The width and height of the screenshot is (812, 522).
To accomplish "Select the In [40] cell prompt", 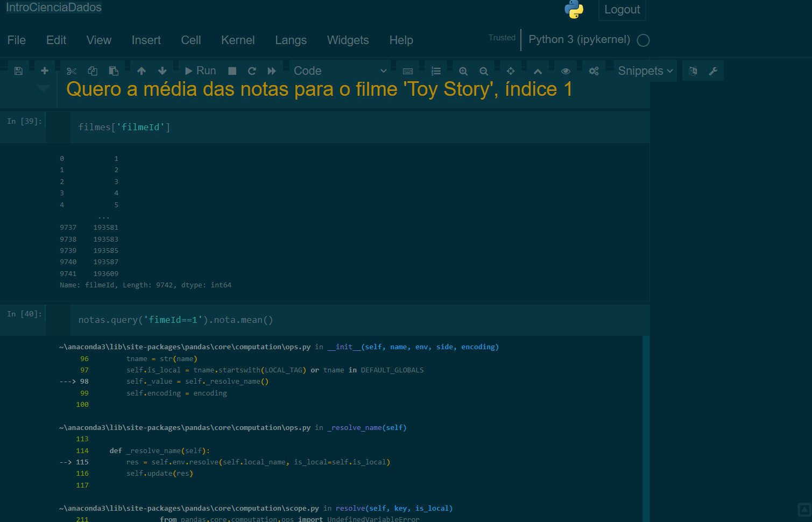I will click(x=24, y=314).
